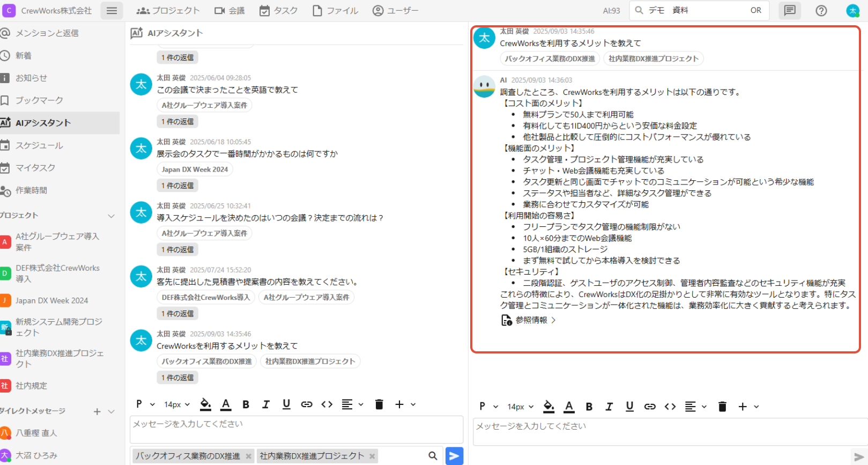Open the user avatar in top right corner
Screen dimensions: 868x465
point(852,11)
